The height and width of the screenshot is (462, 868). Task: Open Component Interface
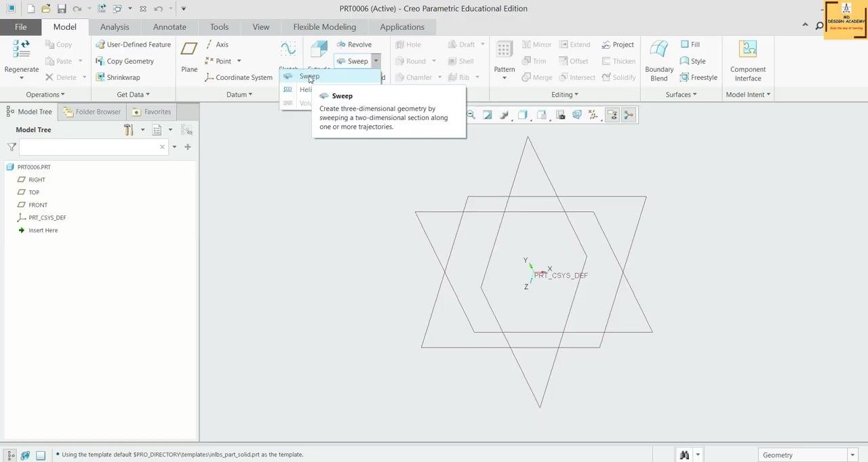pyautogui.click(x=748, y=60)
